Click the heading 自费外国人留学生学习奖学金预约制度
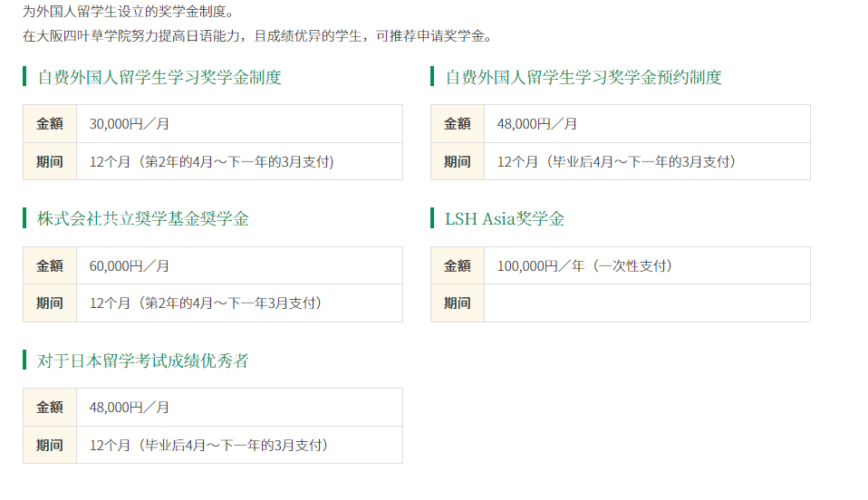Screen dimensions: 868x500 pyautogui.click(x=583, y=77)
